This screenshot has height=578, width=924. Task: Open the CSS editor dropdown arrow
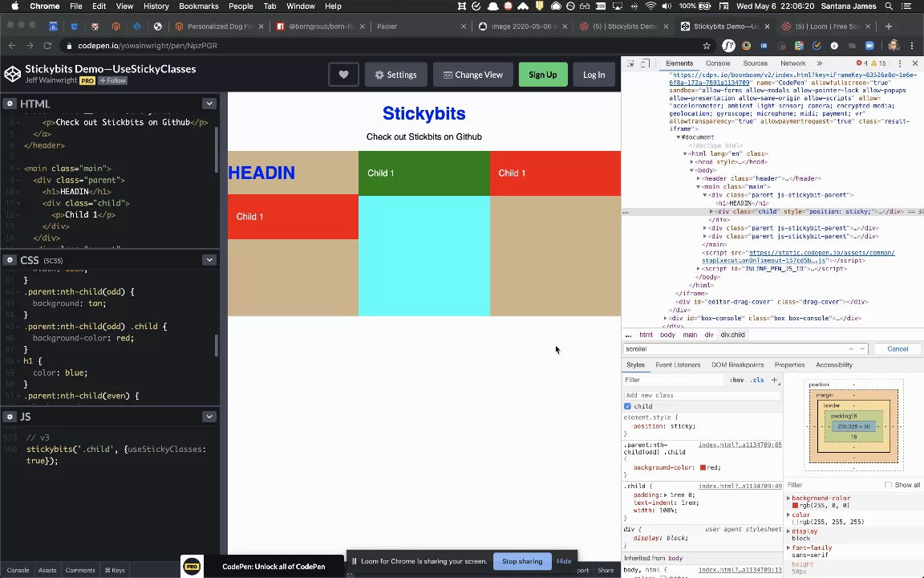click(x=209, y=260)
